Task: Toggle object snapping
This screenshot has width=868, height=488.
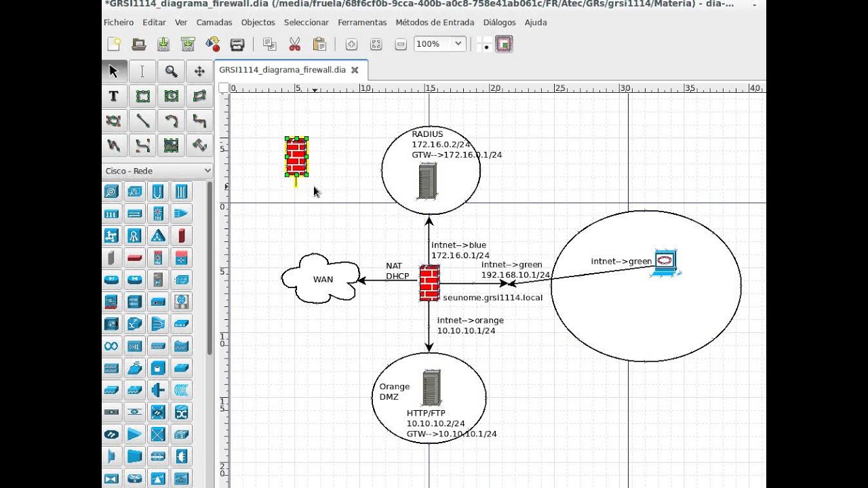Action: coord(504,45)
